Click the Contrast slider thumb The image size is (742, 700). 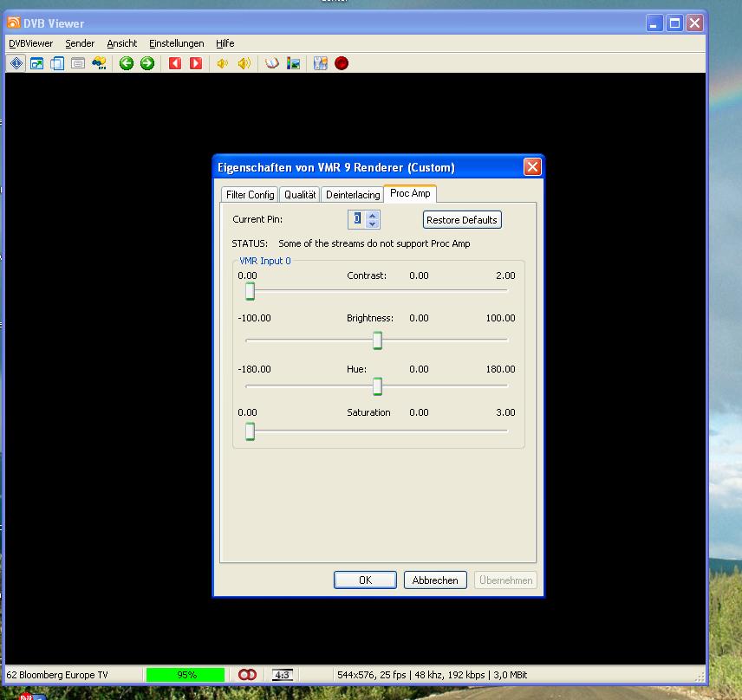[250, 291]
